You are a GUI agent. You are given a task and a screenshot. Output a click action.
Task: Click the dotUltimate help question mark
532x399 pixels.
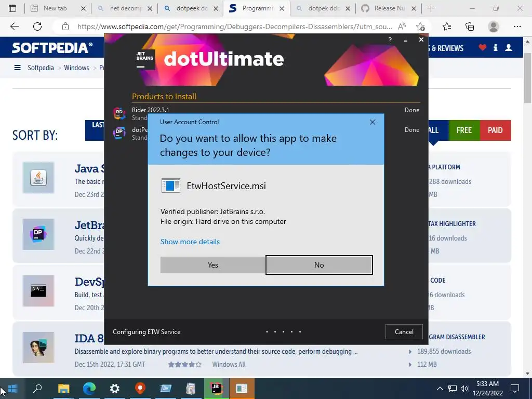(x=390, y=39)
